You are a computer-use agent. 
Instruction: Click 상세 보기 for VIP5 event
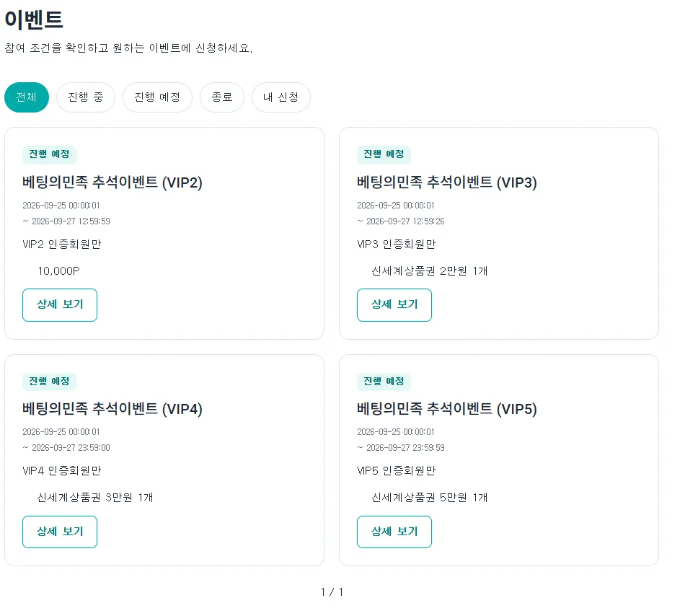click(x=394, y=532)
